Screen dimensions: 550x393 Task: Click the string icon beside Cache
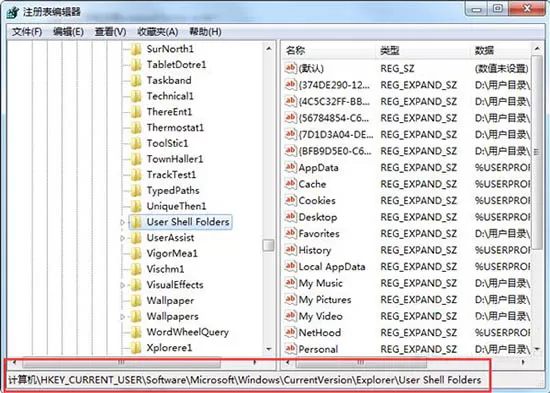pyautogui.click(x=290, y=184)
